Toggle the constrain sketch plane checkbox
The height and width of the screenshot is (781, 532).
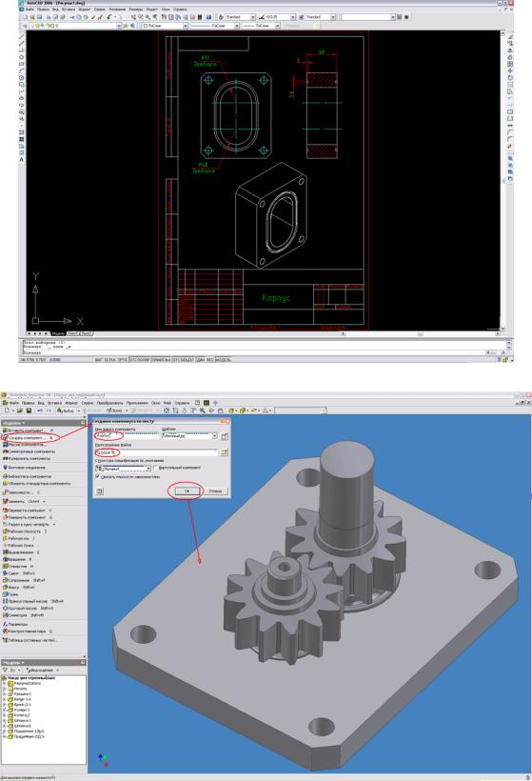click(x=97, y=476)
